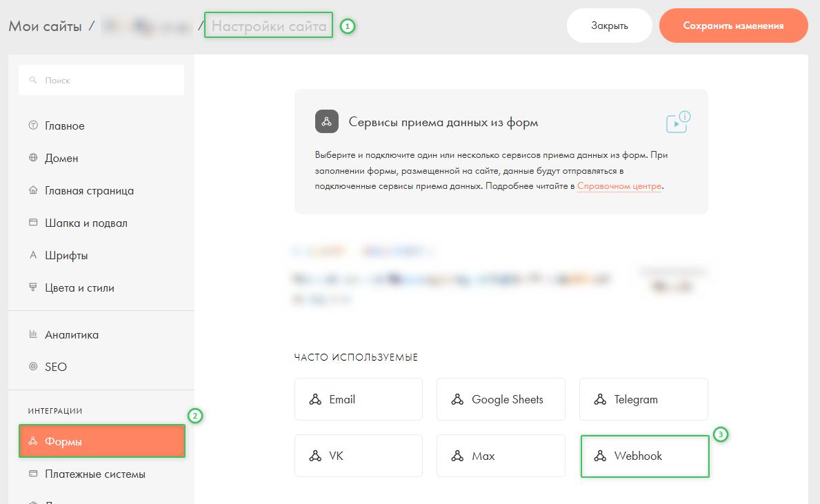This screenshot has width=820, height=504.
Task: Click the layout icon beside Шапка и подвал
Action: coord(33,223)
